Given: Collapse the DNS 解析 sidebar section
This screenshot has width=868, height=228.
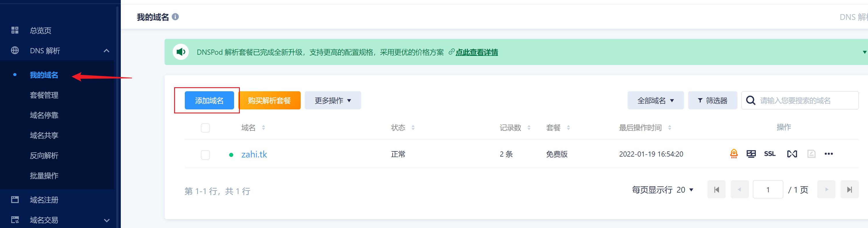Looking at the screenshot, I should 106,51.
